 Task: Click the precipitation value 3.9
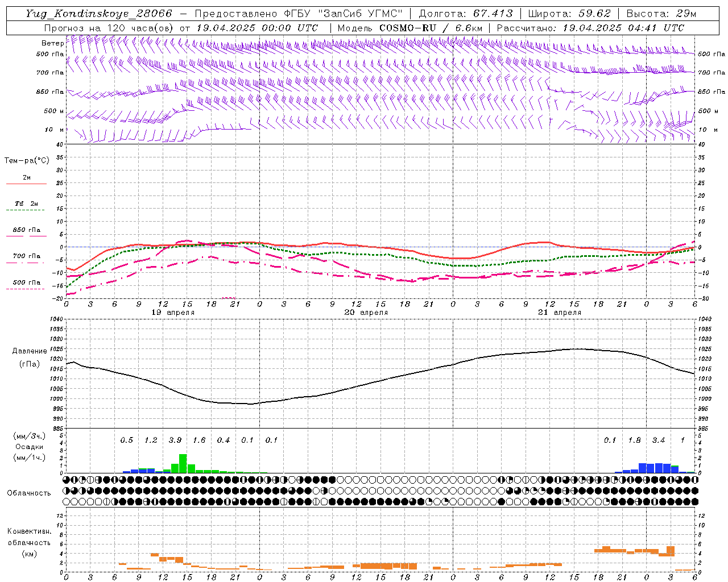175,440
